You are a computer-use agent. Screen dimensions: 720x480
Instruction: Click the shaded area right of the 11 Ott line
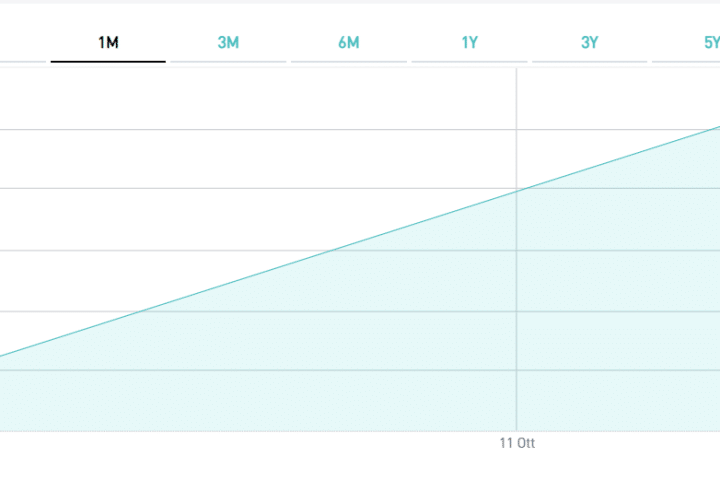tap(620, 322)
